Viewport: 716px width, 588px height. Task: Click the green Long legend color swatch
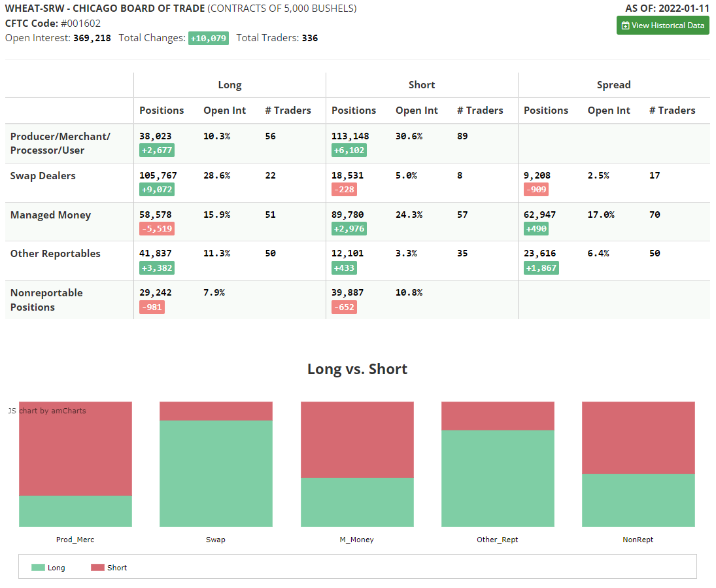pos(38,568)
